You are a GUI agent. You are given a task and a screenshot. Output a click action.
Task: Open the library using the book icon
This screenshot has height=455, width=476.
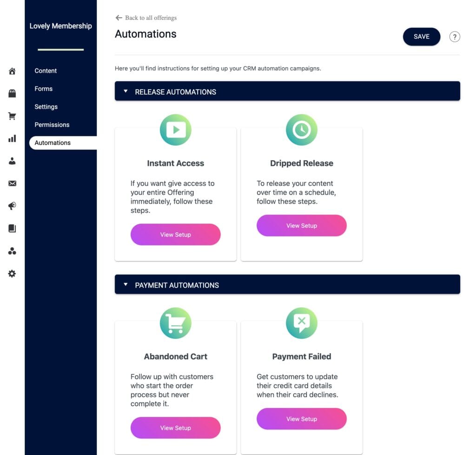point(12,228)
